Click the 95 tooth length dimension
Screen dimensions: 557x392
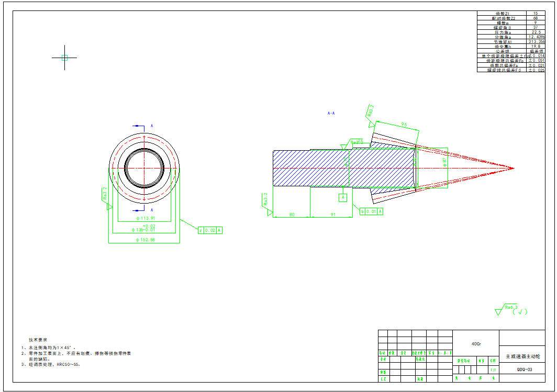[x=404, y=125]
